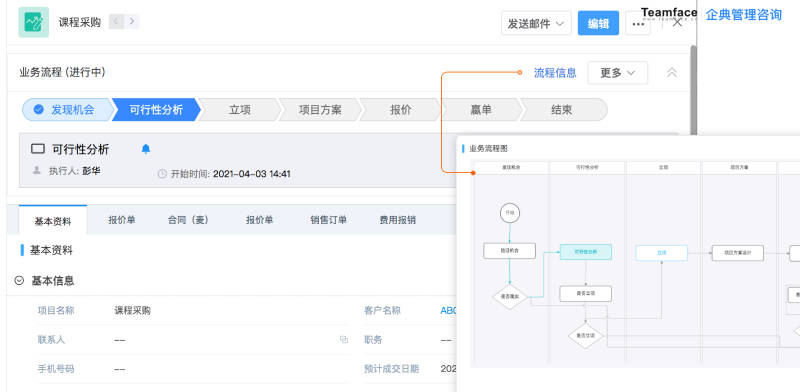
Task: Collapse the 基本信息 section
Action: [19, 280]
